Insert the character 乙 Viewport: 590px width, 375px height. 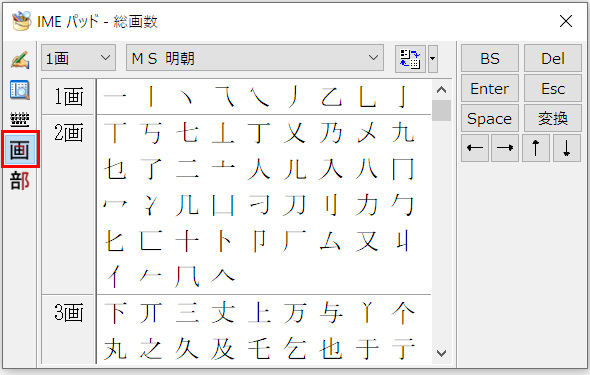point(331,96)
